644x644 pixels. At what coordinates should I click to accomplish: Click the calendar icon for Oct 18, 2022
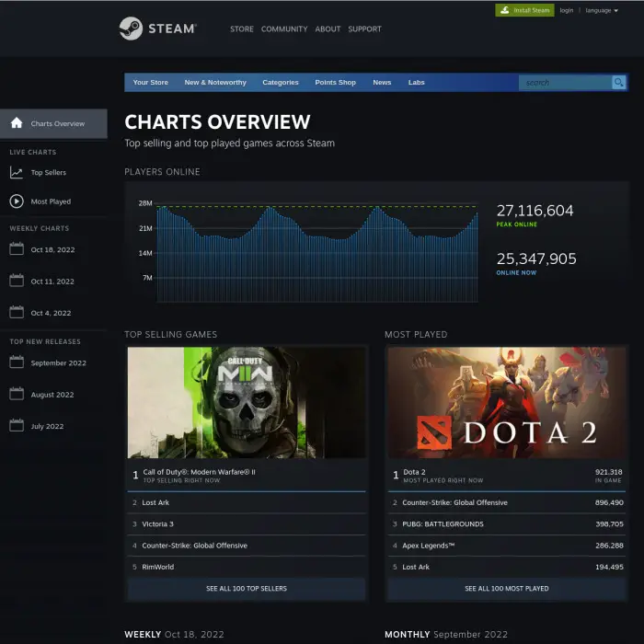pyautogui.click(x=17, y=249)
